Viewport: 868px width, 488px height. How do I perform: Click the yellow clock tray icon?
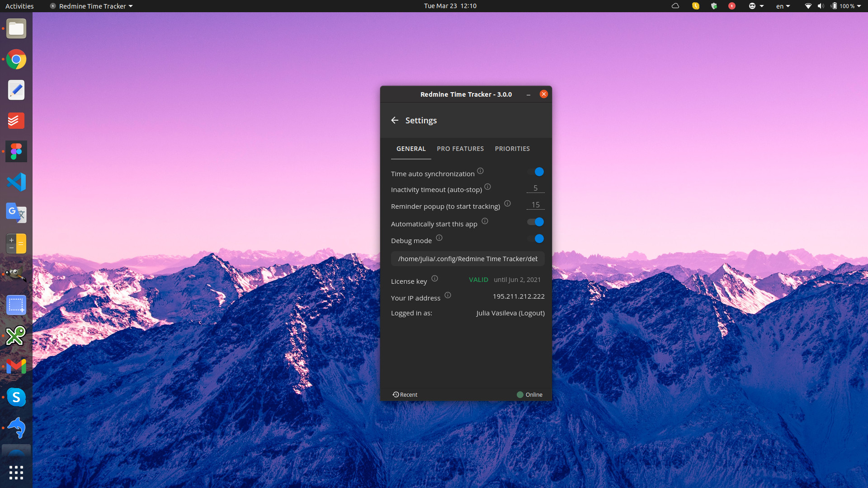pyautogui.click(x=696, y=6)
